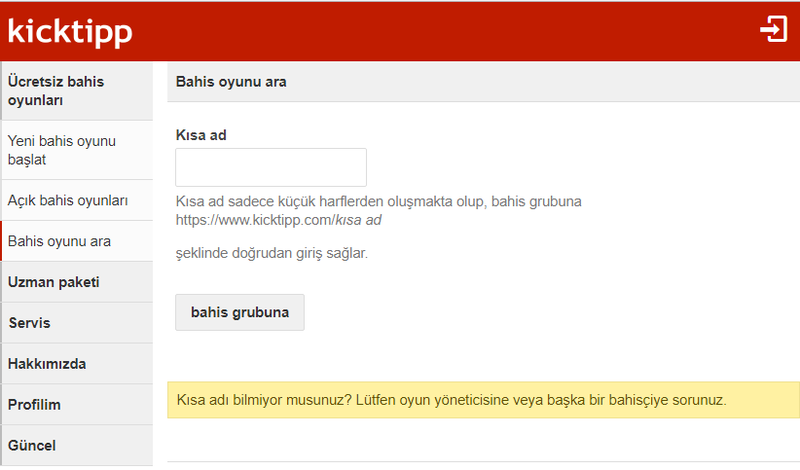This screenshot has width=800, height=470.
Task: Open Uzman paketi section
Action: pos(77,282)
